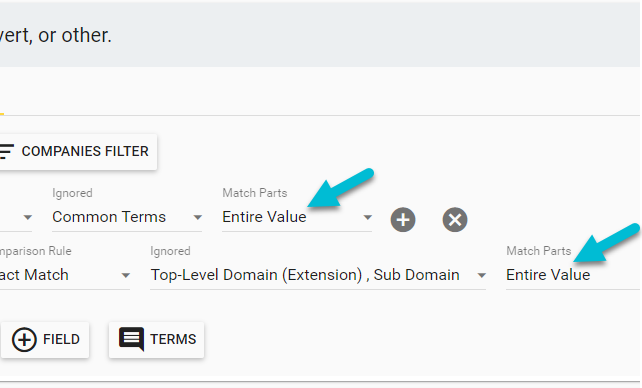This screenshot has width=642, height=388.
Task: Remove the rule with the gray X circle
Action: tap(454, 220)
